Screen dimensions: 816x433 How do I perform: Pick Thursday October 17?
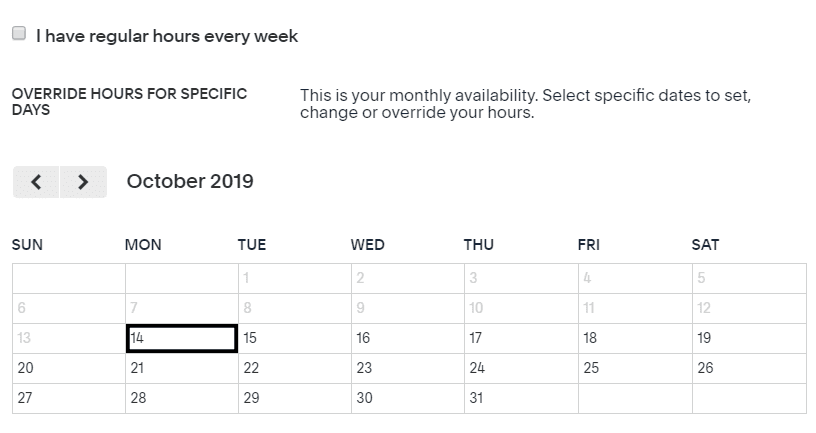click(x=521, y=338)
